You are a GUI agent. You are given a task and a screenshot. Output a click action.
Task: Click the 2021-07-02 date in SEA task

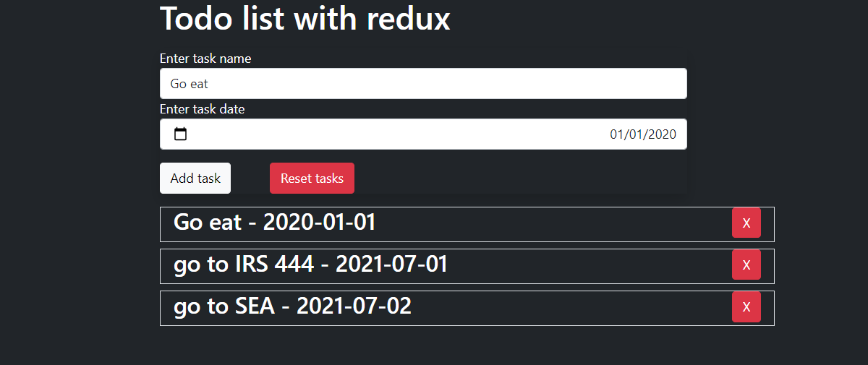(x=354, y=306)
